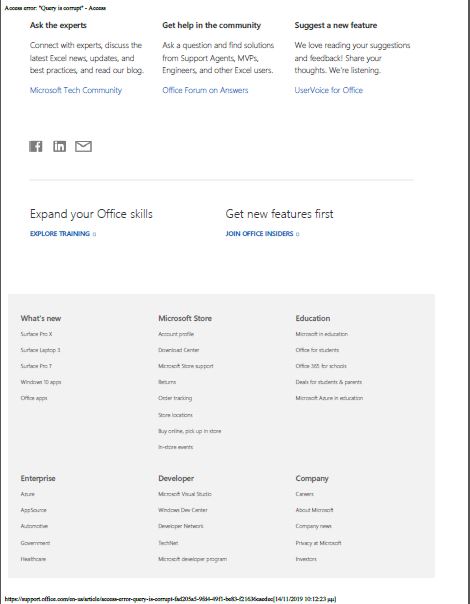
Task: Share the page by email envelope icon
Action: coord(83,146)
